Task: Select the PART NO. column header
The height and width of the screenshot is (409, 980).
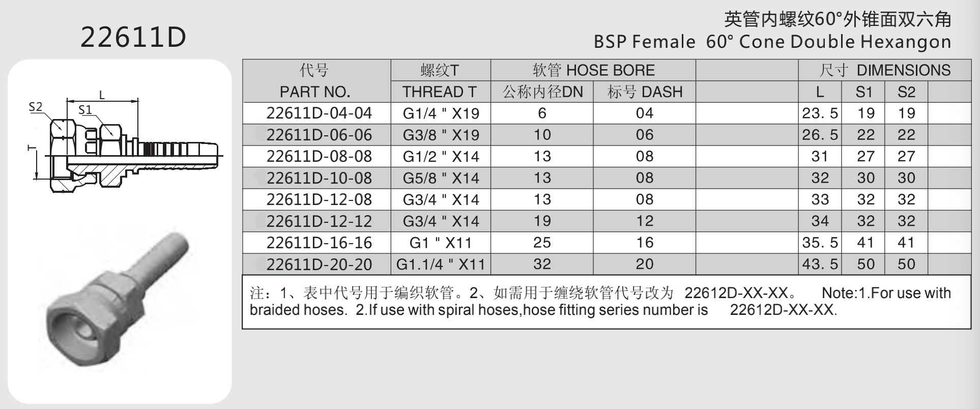Action: click(315, 92)
